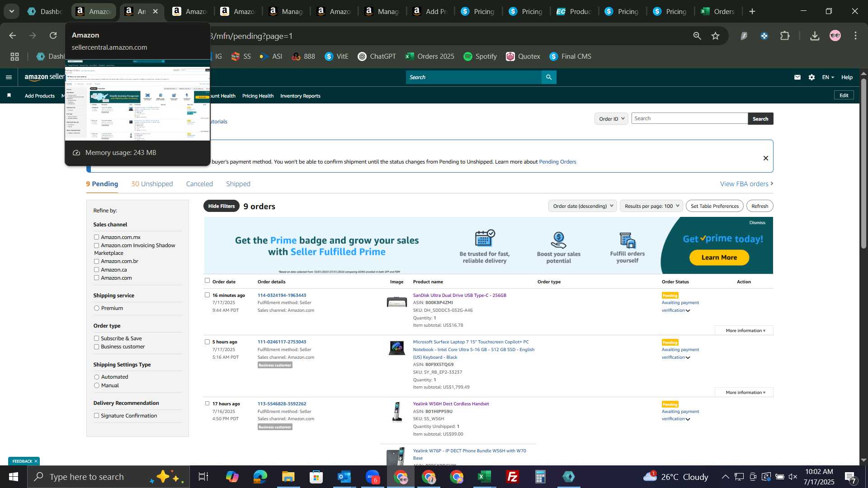Open the messages envelope icon
Image resolution: width=868 pixels, height=488 pixels.
point(797,77)
